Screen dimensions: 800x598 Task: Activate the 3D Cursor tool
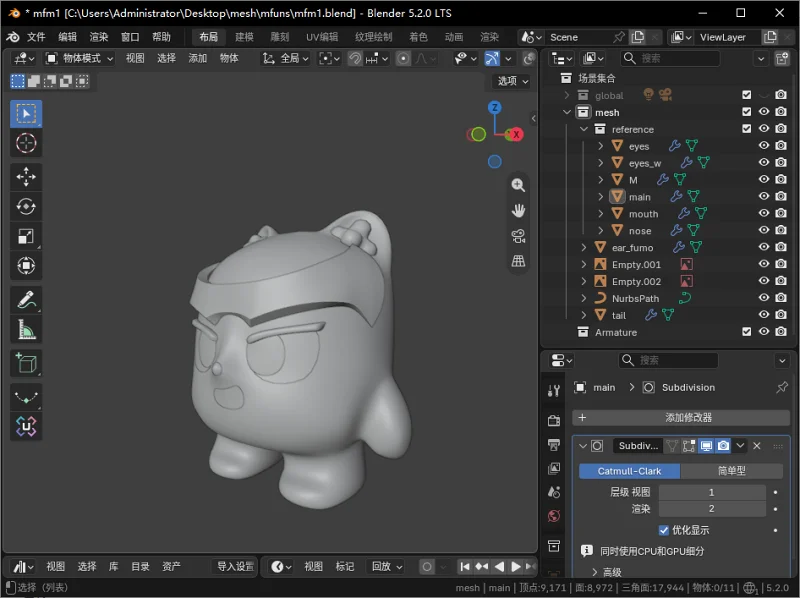(x=26, y=143)
